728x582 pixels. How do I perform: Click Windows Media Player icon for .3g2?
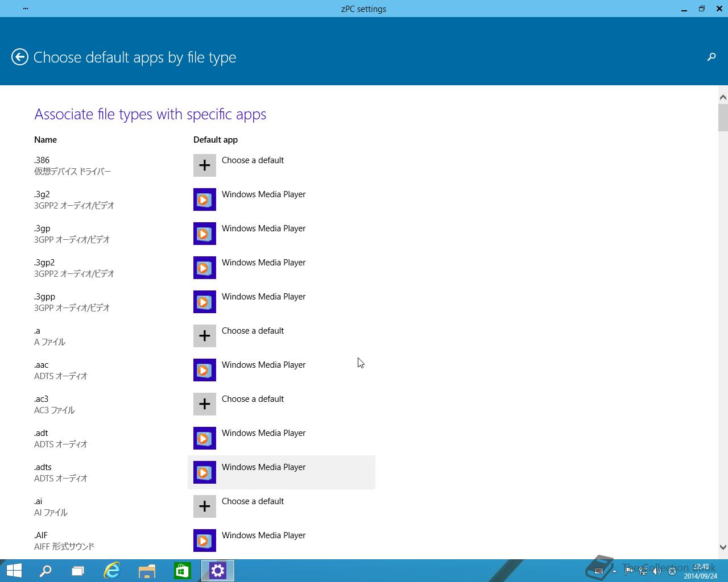point(205,199)
